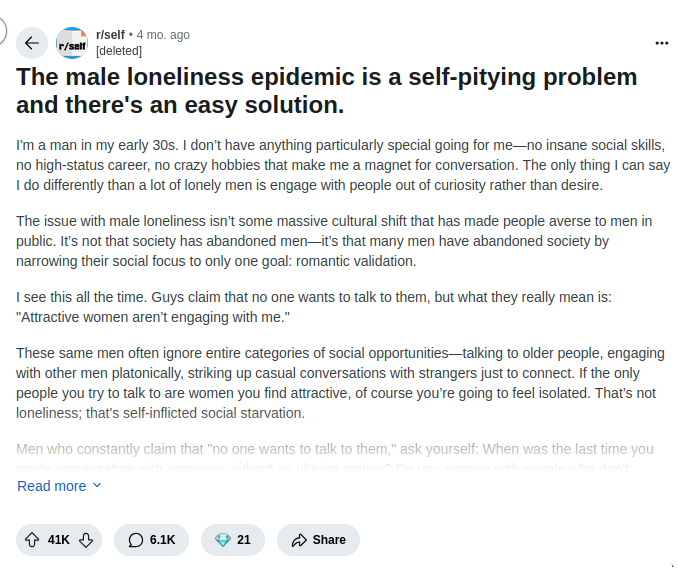678x571 pixels.
Task: Downvote the male loneliness post
Action: (86, 540)
